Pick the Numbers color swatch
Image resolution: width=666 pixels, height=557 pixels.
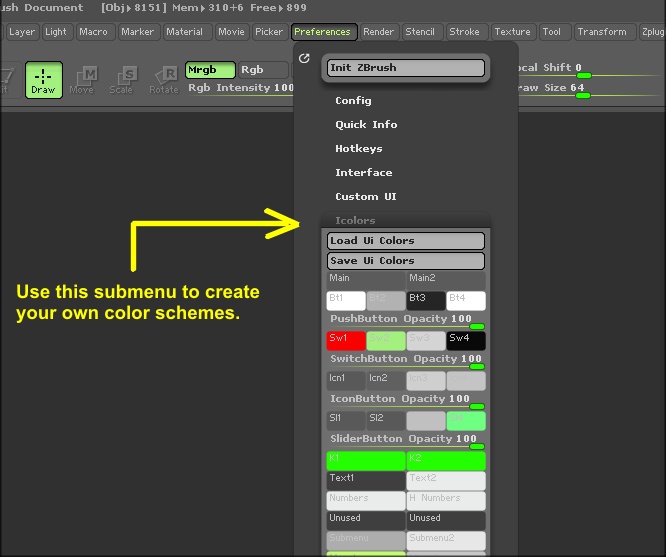click(x=366, y=501)
